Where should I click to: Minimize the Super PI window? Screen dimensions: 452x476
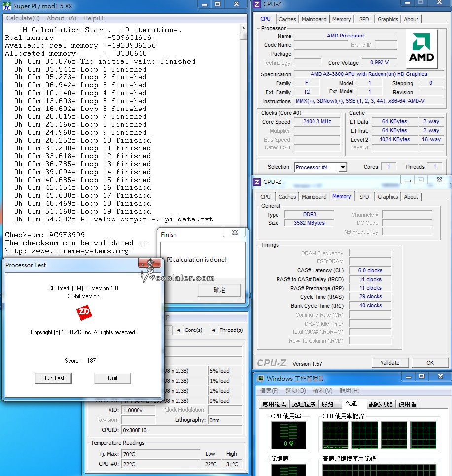[x=205, y=4]
